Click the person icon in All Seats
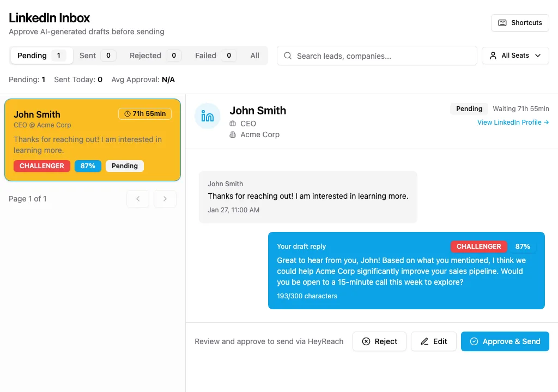Image resolution: width=558 pixels, height=392 pixels. pyautogui.click(x=493, y=56)
